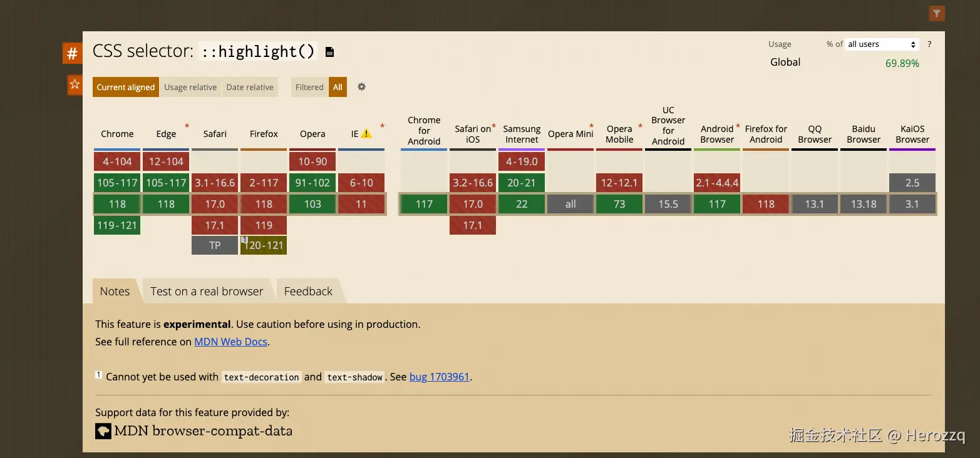980x458 pixels.
Task: Select KaiOS Browser 3.1 cell
Action: [912, 204]
